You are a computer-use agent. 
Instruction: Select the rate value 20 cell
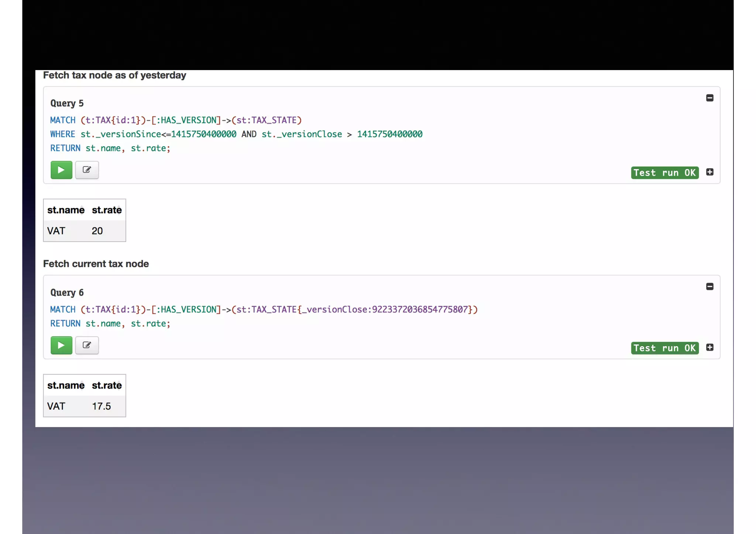click(x=97, y=231)
